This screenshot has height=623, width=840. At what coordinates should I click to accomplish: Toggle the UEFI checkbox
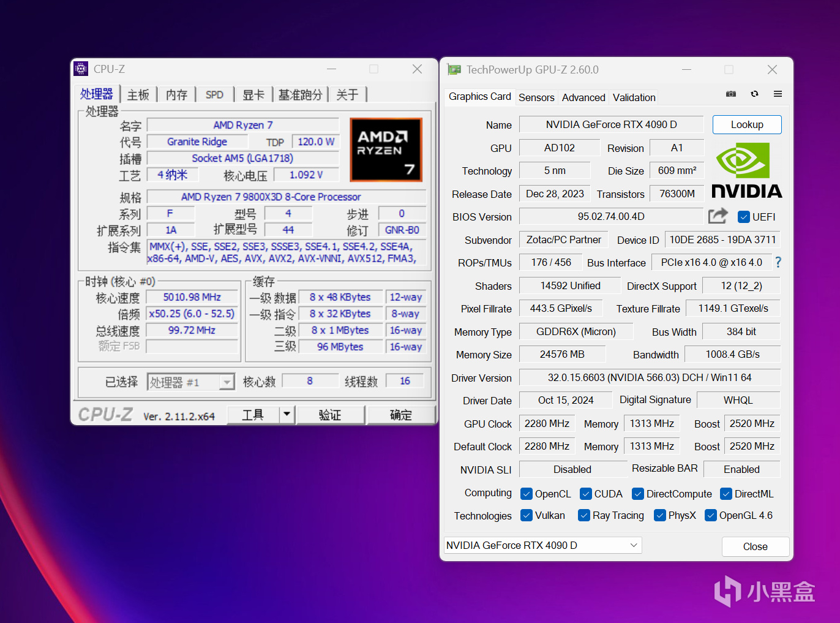coord(744,217)
